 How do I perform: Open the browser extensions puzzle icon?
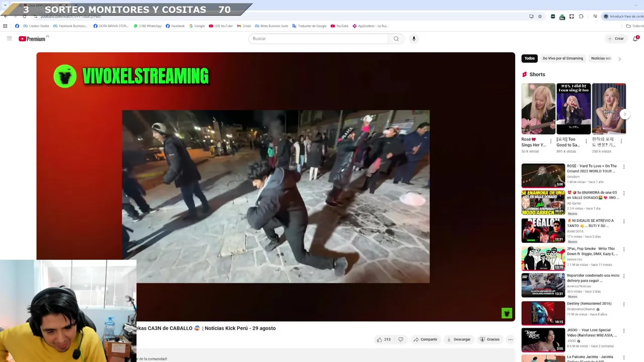(581, 17)
